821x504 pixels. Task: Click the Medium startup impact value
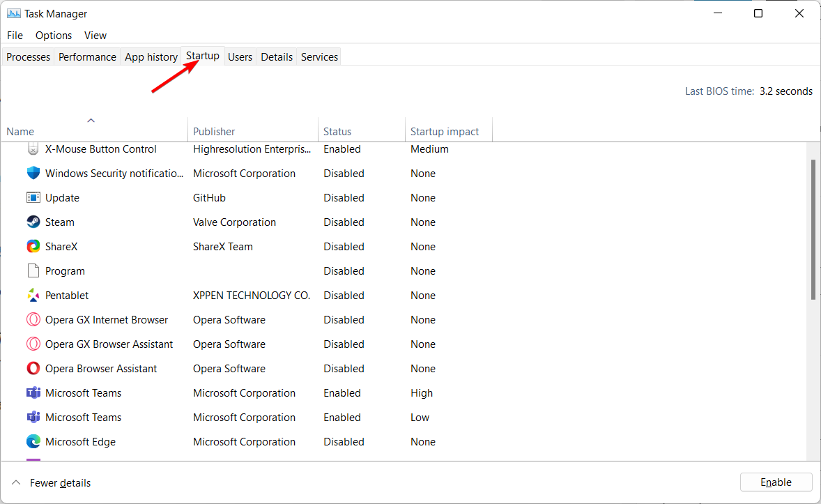[429, 148]
